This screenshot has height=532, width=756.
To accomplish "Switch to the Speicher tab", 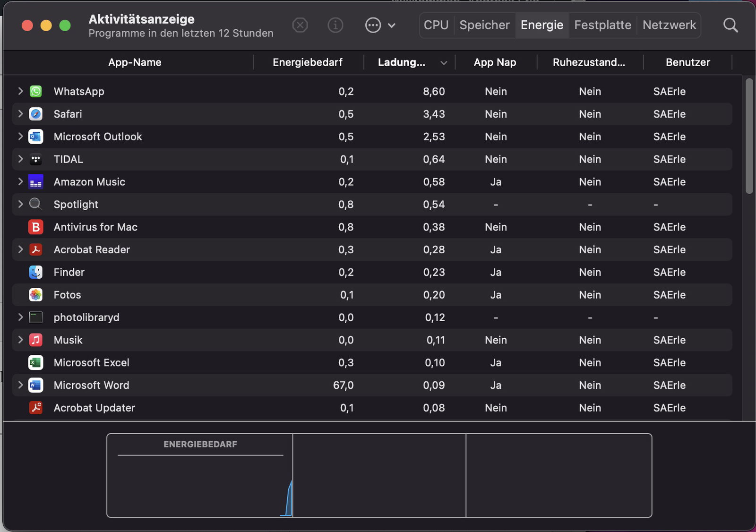I will [x=484, y=25].
